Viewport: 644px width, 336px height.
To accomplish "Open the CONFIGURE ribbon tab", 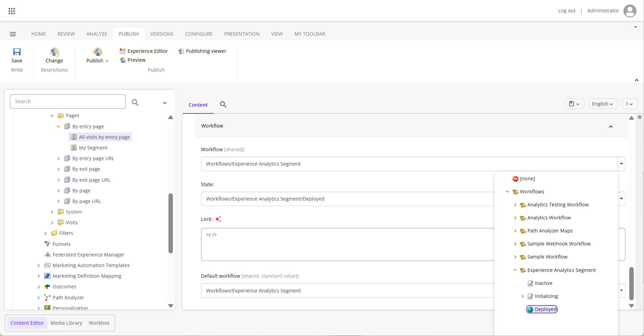I will coord(199,34).
